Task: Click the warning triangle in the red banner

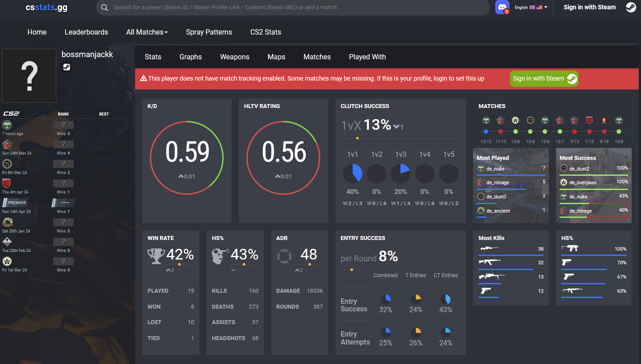Action: tap(144, 78)
